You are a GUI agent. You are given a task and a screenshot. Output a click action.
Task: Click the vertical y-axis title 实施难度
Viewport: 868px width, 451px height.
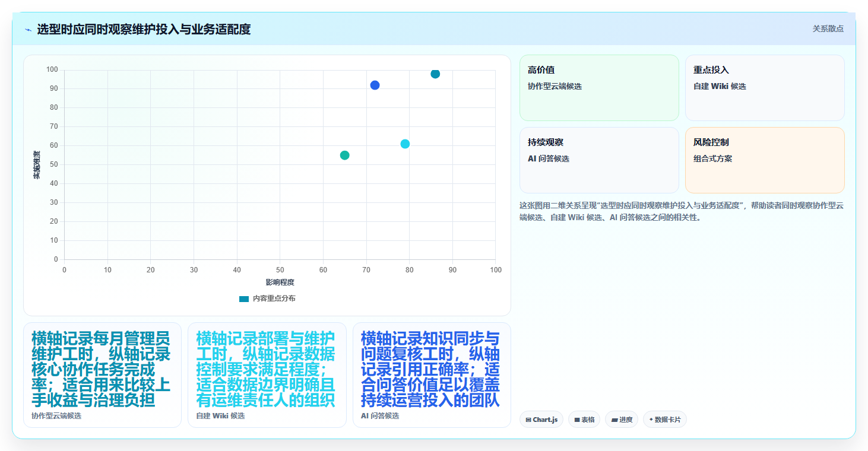click(x=36, y=165)
